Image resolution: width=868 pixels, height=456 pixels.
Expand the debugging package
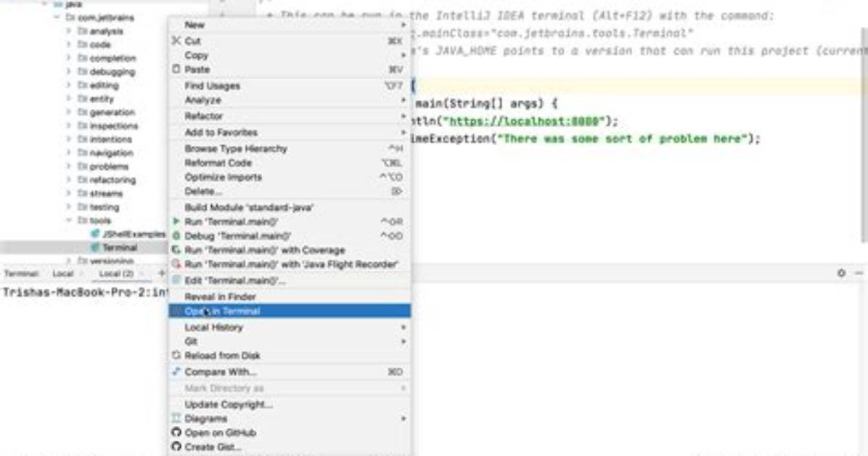pos(69,71)
